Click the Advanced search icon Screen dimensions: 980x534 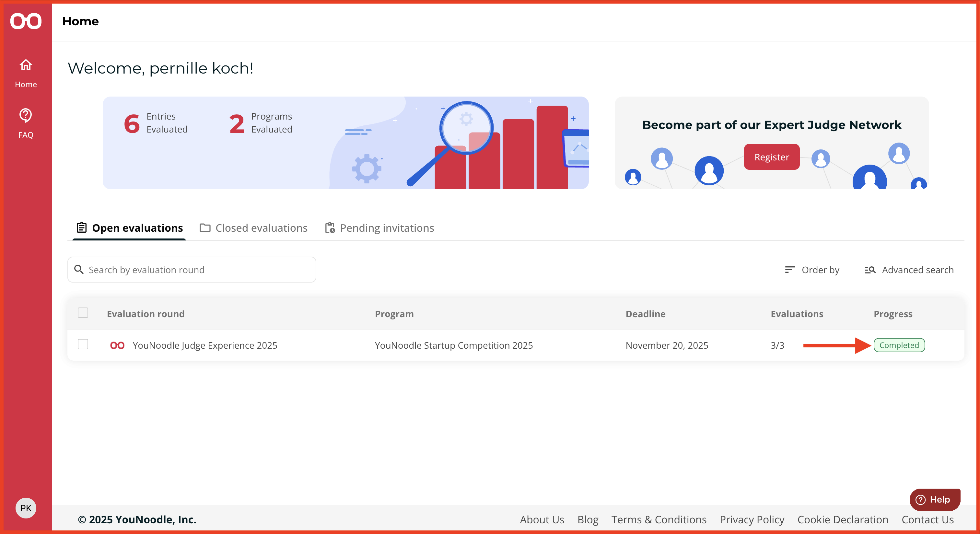[x=870, y=270]
